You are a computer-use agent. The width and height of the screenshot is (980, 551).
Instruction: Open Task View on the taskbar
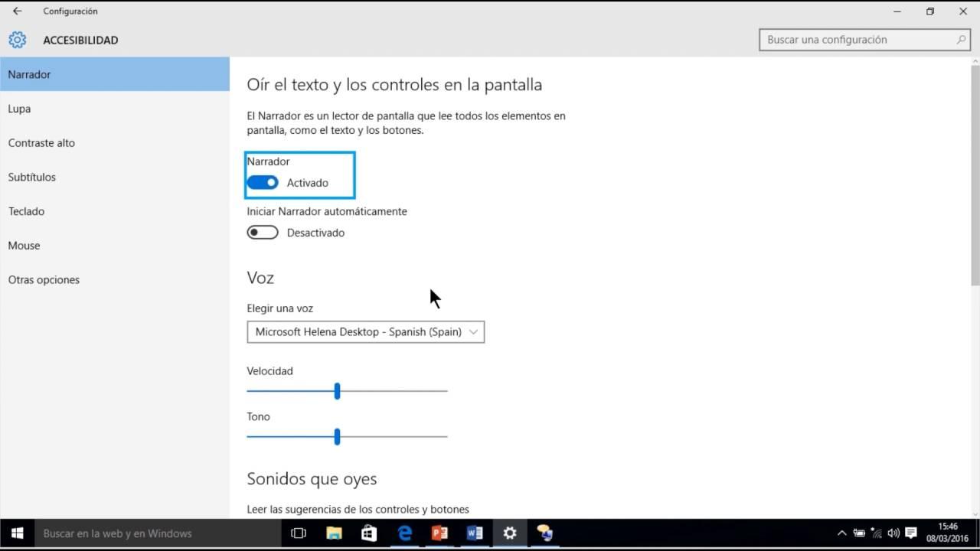tap(298, 533)
